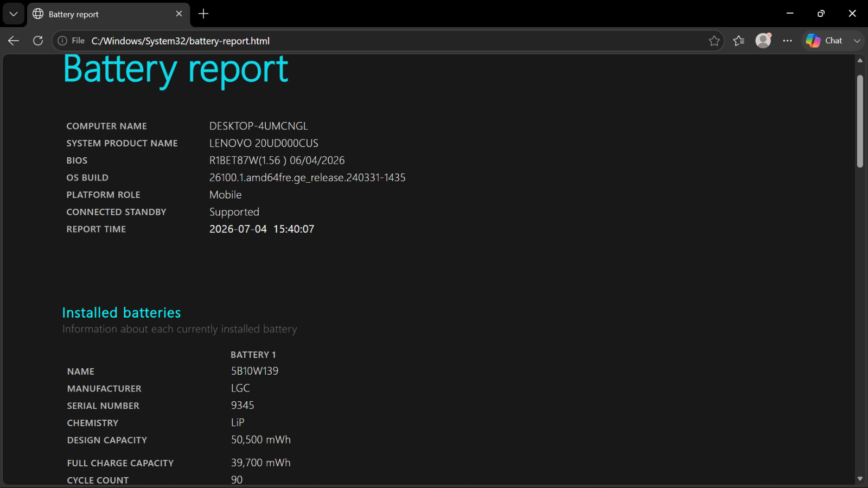
Task: Go back with the back arrow
Action: tap(14, 41)
